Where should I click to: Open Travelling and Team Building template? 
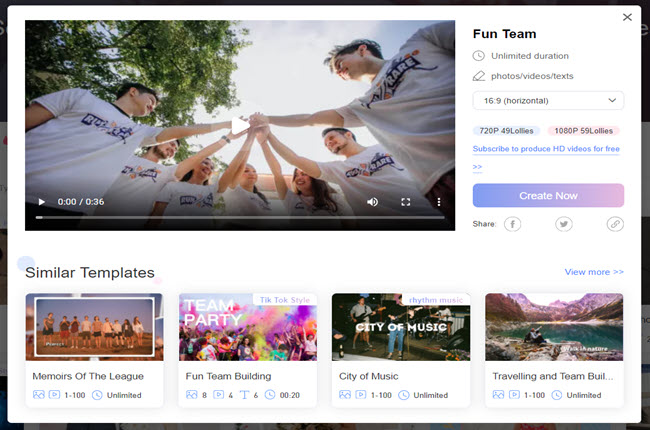tap(554, 327)
